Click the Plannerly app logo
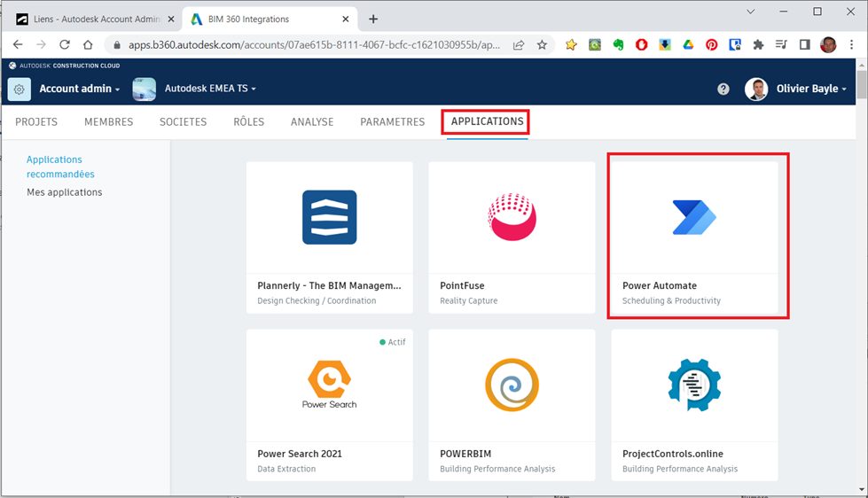The height and width of the screenshot is (498, 868). pyautogui.click(x=329, y=217)
